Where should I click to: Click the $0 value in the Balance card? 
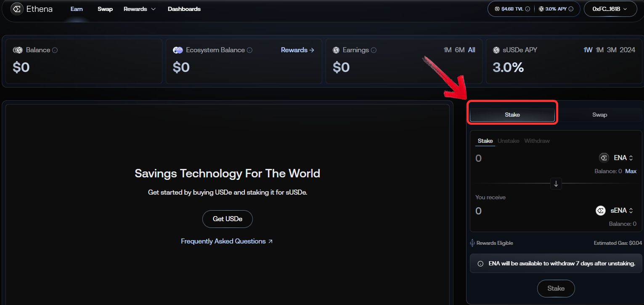pyautogui.click(x=21, y=67)
